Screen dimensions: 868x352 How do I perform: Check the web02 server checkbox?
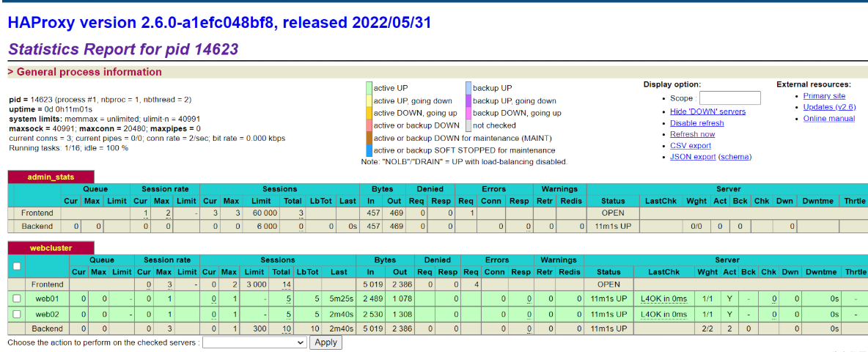pyautogui.click(x=17, y=314)
